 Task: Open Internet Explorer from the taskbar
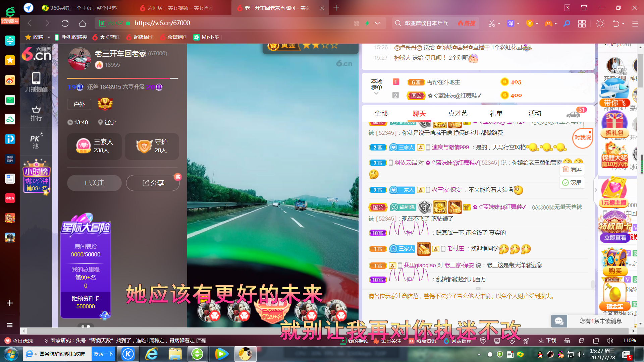point(152,354)
